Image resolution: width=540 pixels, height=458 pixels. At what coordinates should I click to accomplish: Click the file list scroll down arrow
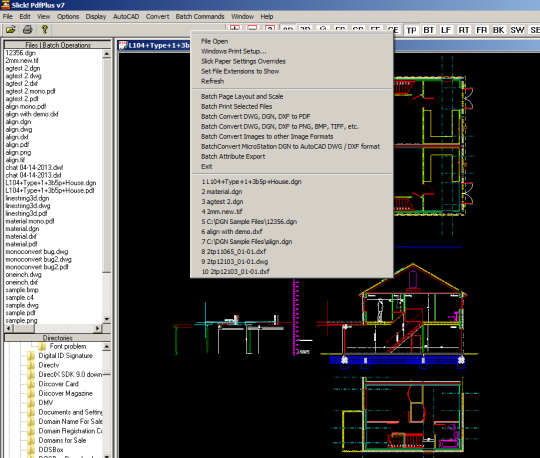(107, 319)
